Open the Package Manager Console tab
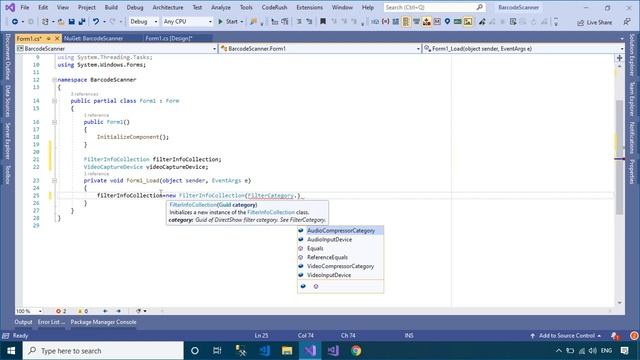The height and width of the screenshot is (360, 640). [x=103, y=322]
